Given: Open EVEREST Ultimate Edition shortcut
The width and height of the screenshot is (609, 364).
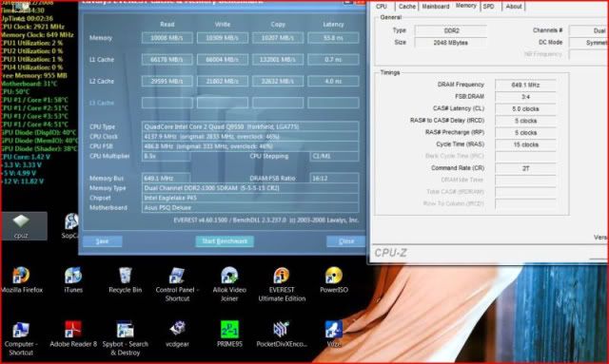Looking at the screenshot, I should coord(282,284).
